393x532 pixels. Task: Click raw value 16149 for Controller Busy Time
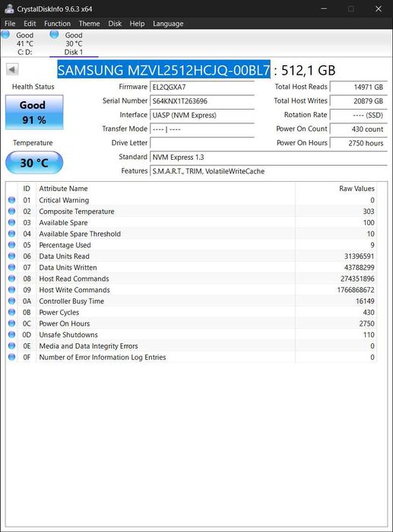click(365, 301)
